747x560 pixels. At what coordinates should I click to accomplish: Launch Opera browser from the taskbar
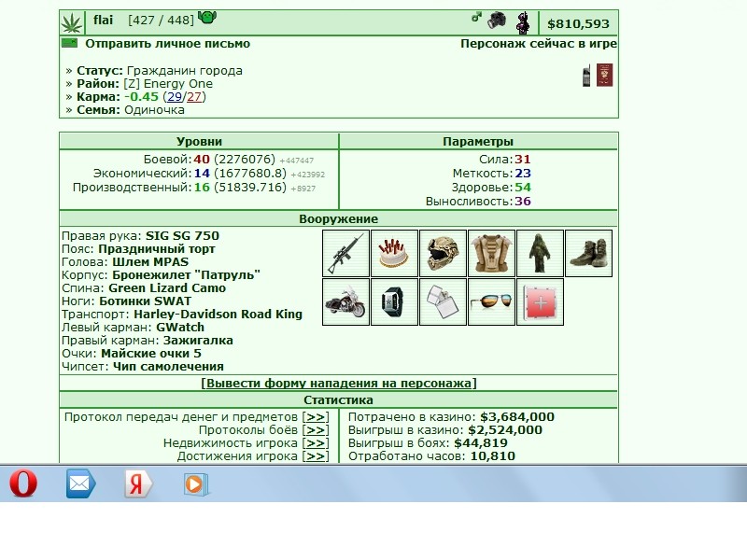click(23, 483)
